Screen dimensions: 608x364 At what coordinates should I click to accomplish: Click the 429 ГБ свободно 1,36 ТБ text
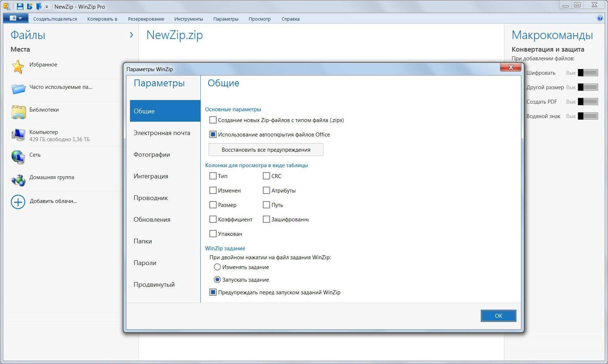60,139
